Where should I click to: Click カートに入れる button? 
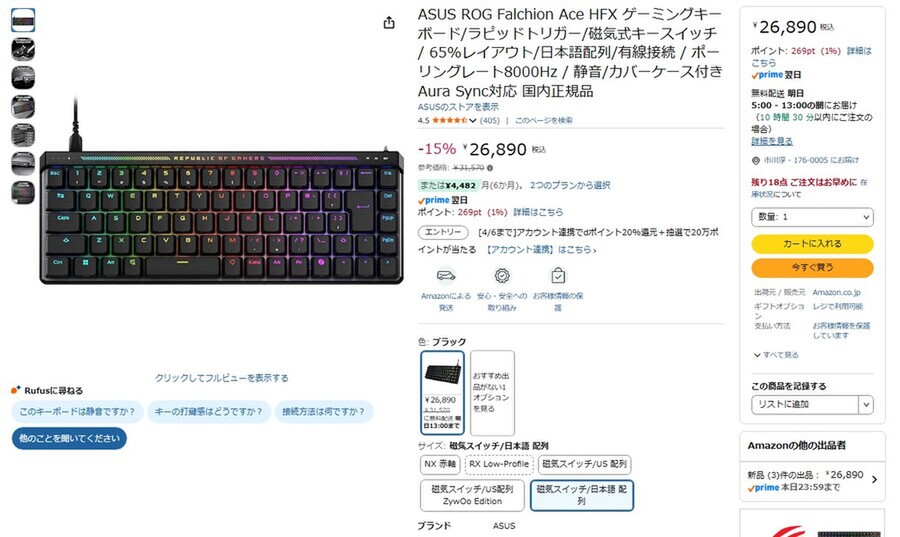click(812, 244)
